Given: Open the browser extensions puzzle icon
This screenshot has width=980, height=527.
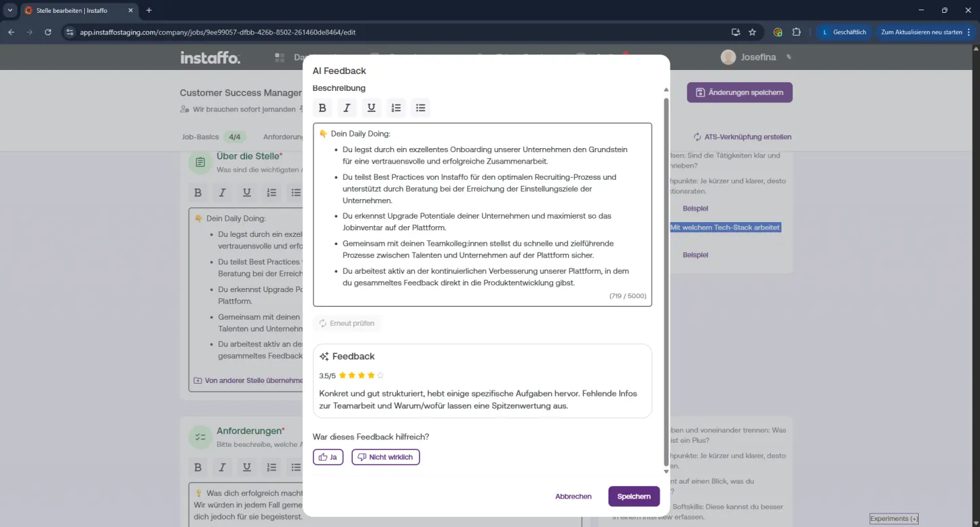Looking at the screenshot, I should pyautogui.click(x=796, y=32).
